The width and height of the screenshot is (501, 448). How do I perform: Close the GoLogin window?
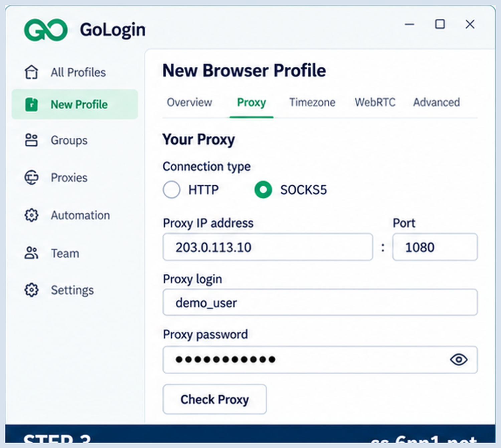(470, 24)
